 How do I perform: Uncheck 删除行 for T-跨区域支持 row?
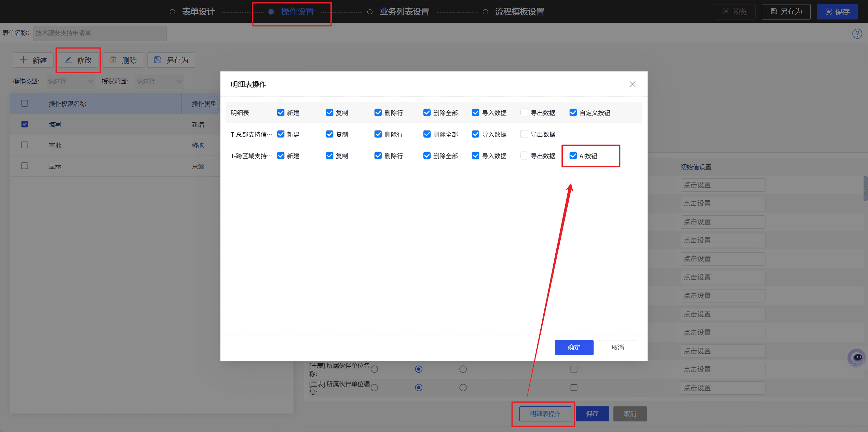click(378, 156)
